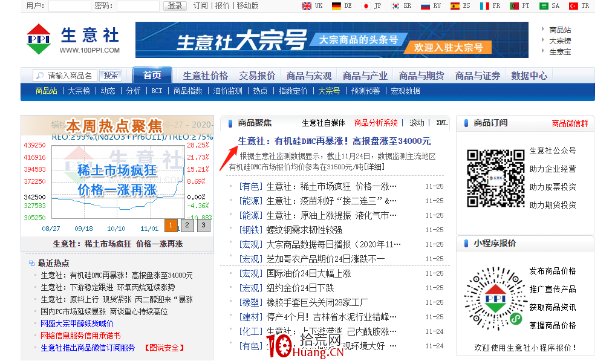Click the 搜索 search button
Viewport: 615px width, 364px height.
[x=111, y=75]
